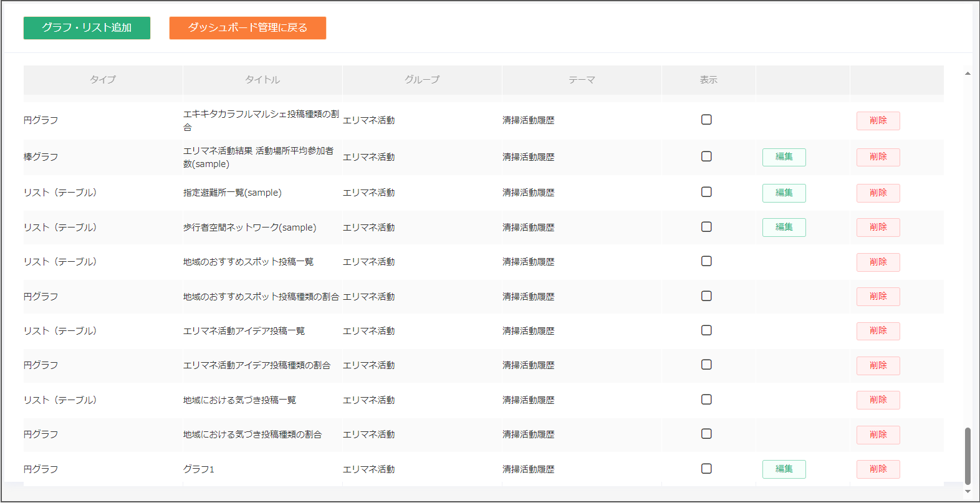Select title text 地域における気づき投稿一覧

coord(240,400)
